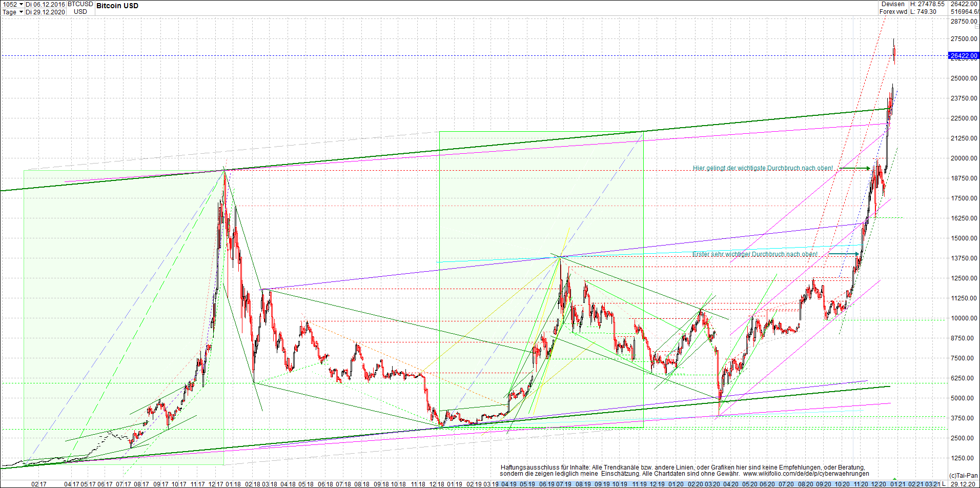The image size is (980, 488).
Task: Click the blue 26422.00 current price marker
Action: (x=964, y=55)
